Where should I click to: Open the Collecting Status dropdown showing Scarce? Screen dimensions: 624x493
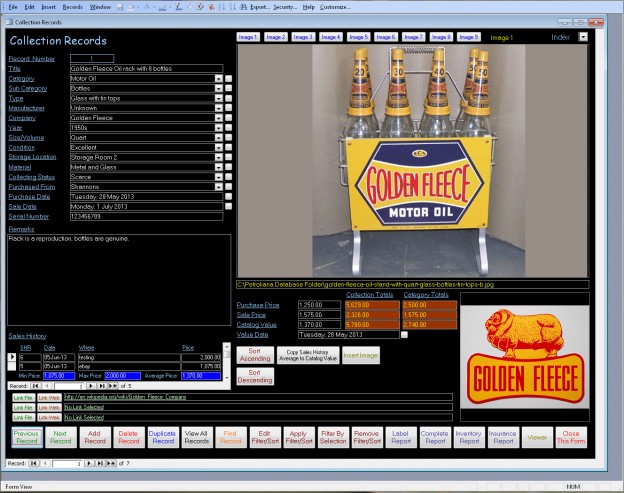pos(219,177)
